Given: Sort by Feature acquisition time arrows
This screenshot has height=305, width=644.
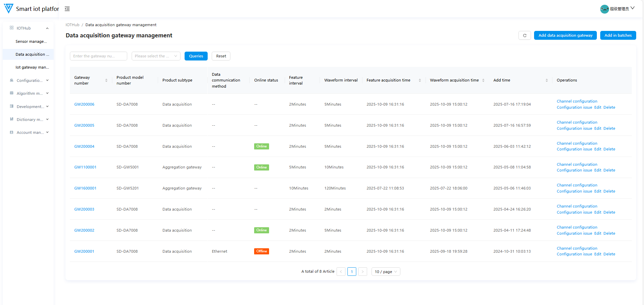Looking at the screenshot, I should (420, 80).
